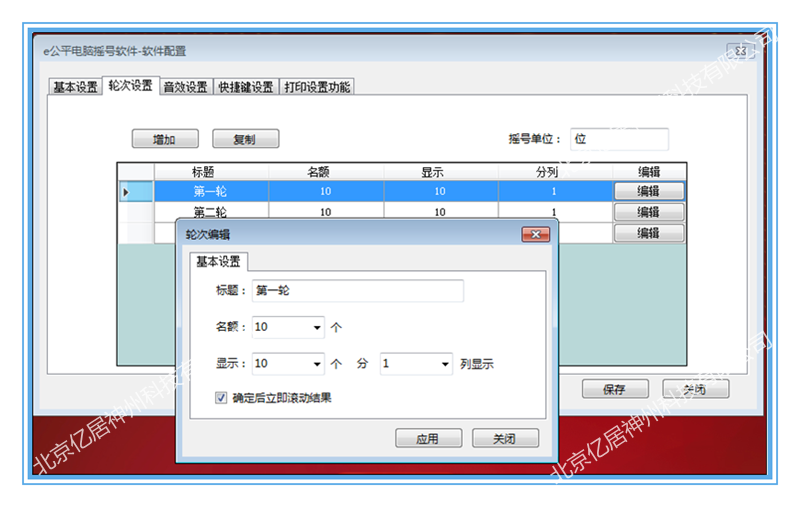The image size is (800, 507).
Task: Open the 快捷键设置 tab
Action: point(245,87)
